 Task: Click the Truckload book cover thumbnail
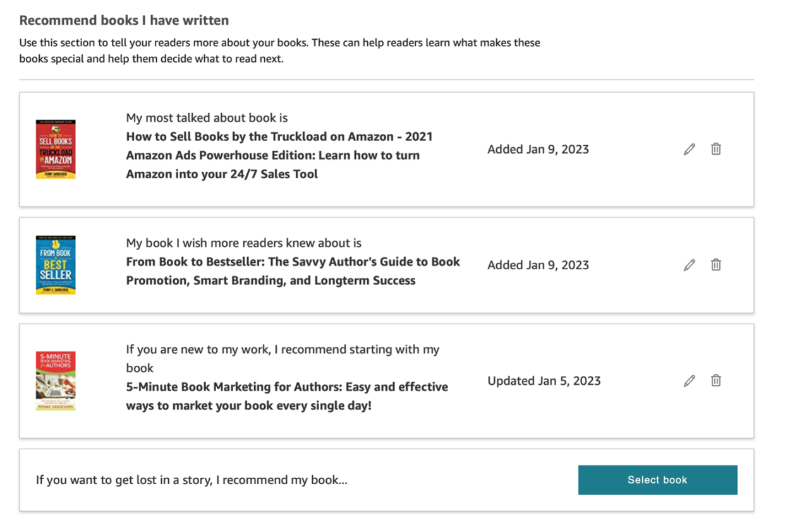pyautogui.click(x=55, y=149)
